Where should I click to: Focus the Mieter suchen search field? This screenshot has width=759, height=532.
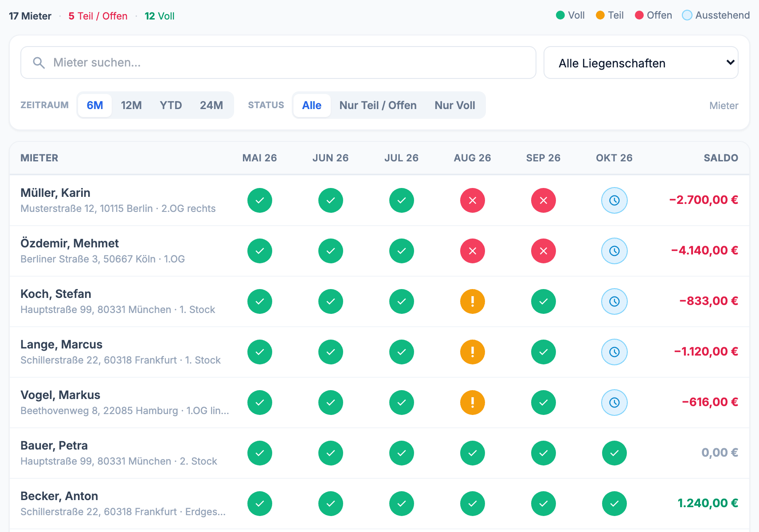[278, 63]
